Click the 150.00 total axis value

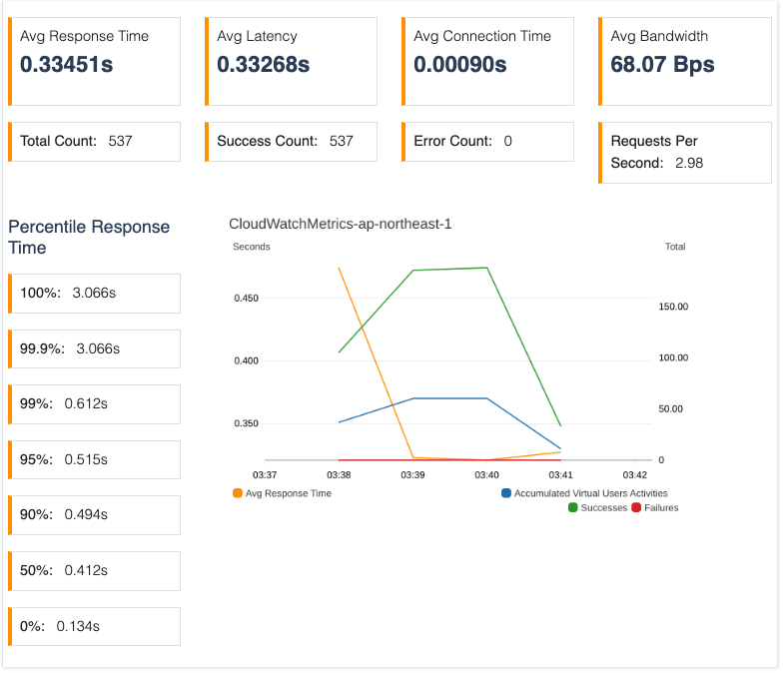click(673, 307)
